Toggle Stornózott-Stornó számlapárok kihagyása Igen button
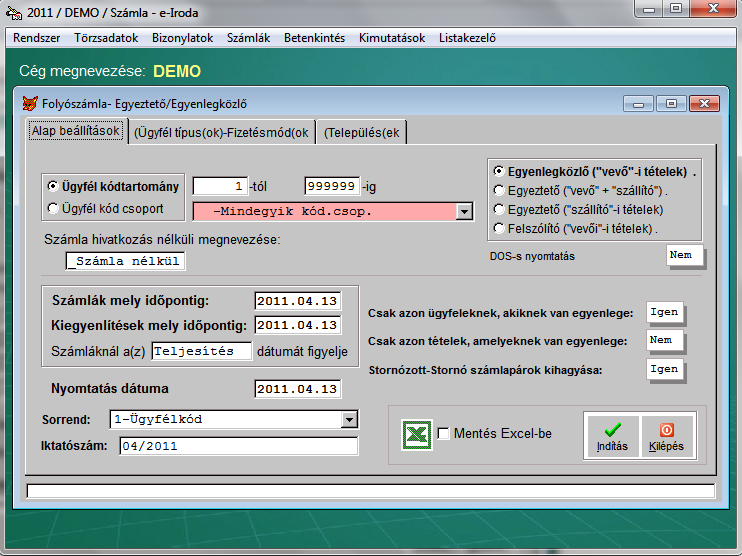 pos(664,369)
